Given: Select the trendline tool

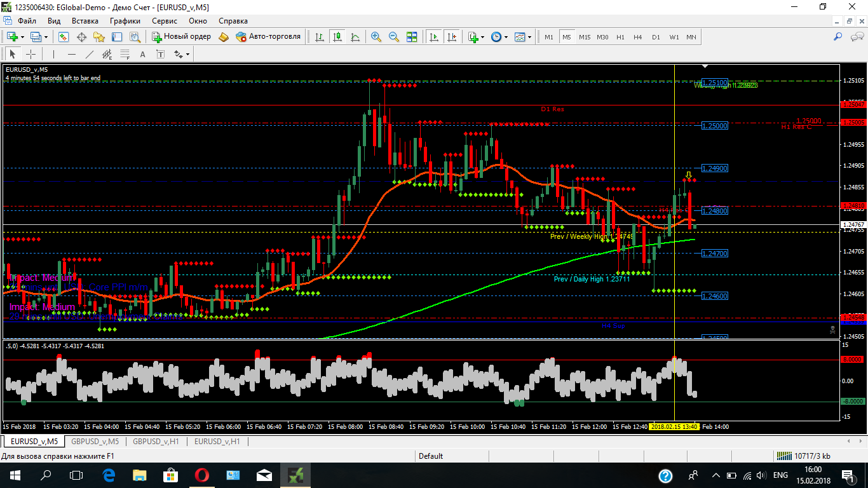Looking at the screenshot, I should click(x=89, y=54).
